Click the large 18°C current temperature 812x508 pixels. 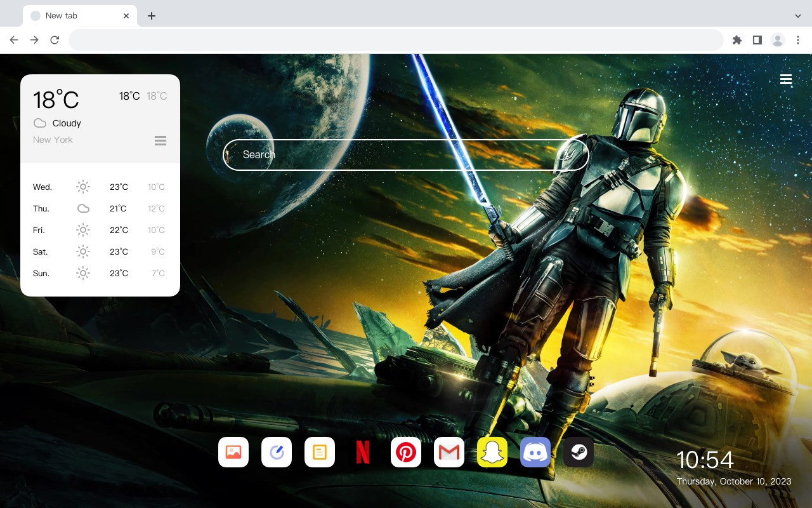(56, 100)
